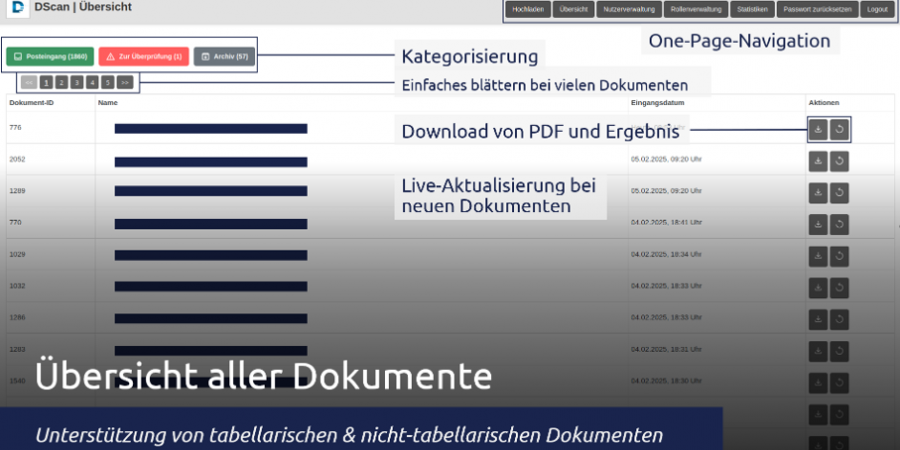Select document ID 2052
This screenshot has height=450, width=900.
[17, 159]
